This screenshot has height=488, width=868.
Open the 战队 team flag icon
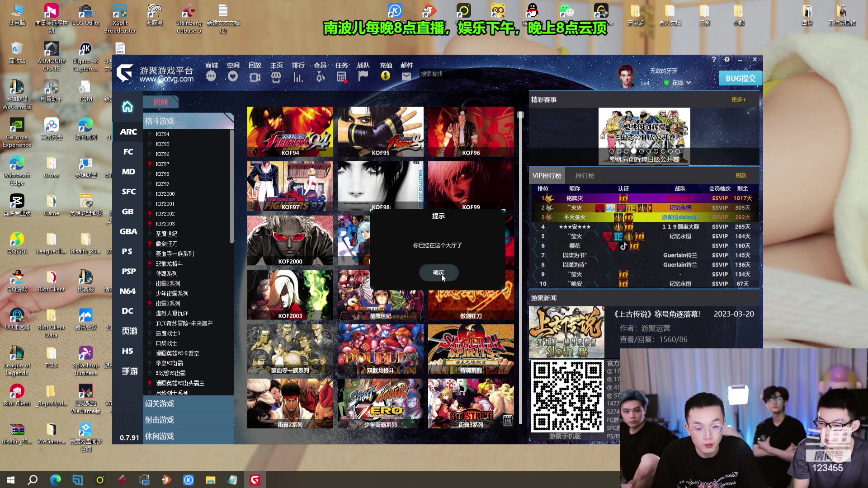(x=363, y=76)
